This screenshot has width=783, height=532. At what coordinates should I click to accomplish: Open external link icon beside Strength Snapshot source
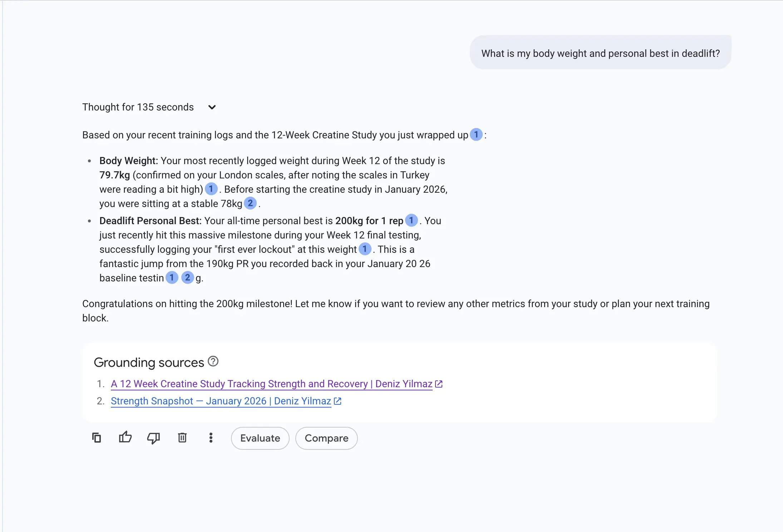click(338, 401)
